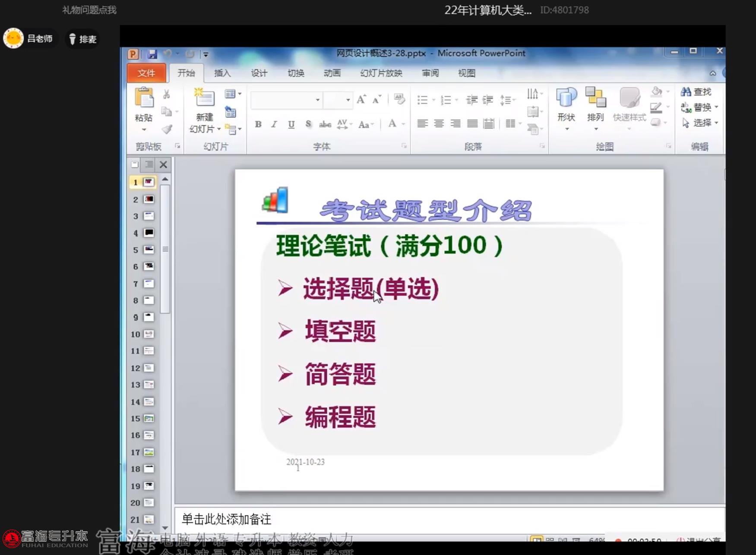Click the slide title 考试题型介绍
The image size is (756, 555).
(x=426, y=210)
